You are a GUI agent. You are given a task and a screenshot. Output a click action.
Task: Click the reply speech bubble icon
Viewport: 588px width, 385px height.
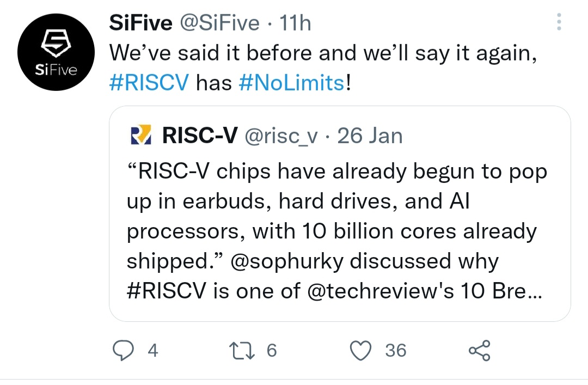(x=123, y=350)
